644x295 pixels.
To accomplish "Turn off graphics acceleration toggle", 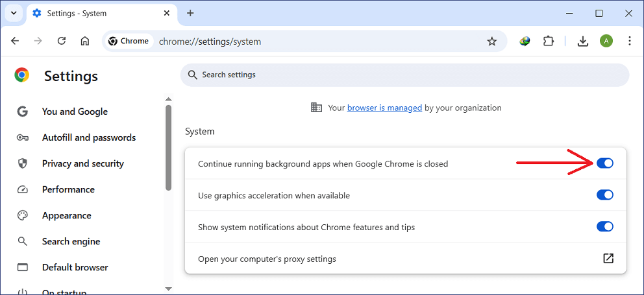I will click(604, 195).
